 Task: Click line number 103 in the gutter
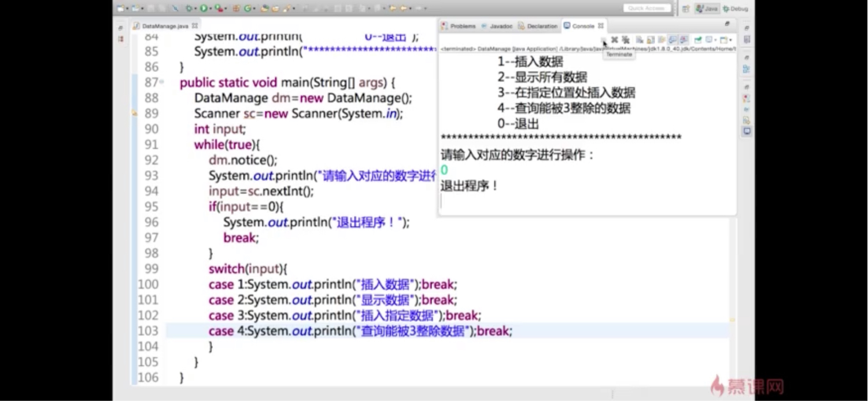point(148,331)
